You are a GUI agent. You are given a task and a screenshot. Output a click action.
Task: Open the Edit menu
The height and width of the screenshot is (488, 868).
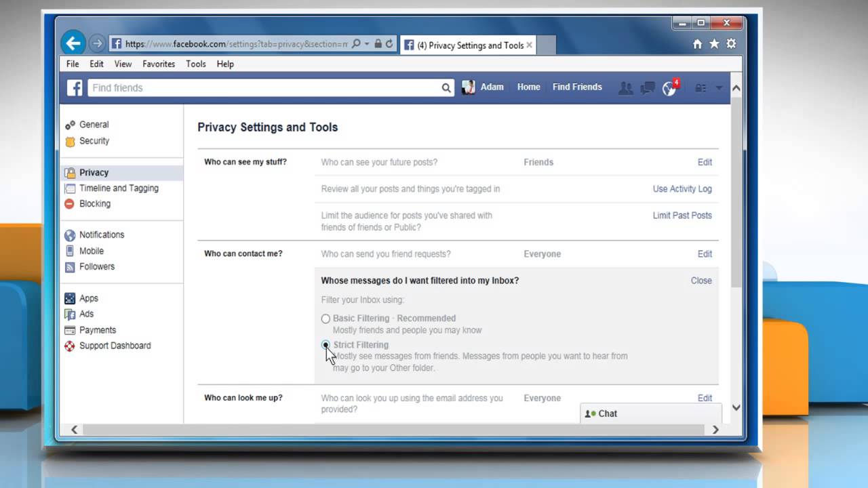(x=97, y=64)
